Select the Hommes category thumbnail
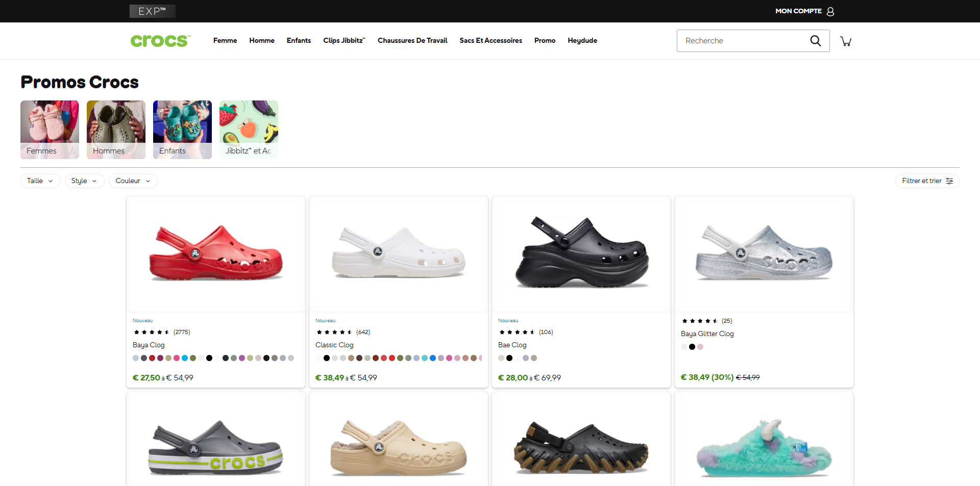 (116, 130)
